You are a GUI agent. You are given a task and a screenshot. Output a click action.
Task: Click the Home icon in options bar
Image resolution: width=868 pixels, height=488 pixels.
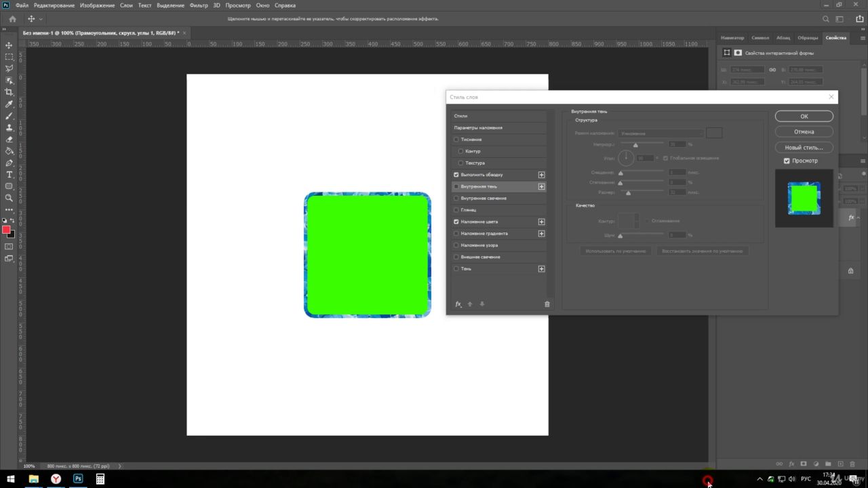[12, 19]
